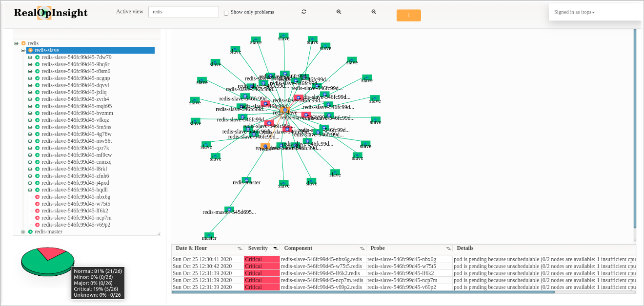Click the green status icon of redis-slave-546fc99d45-7dw79
Screen dimensions: 644x306
click(x=37, y=57)
